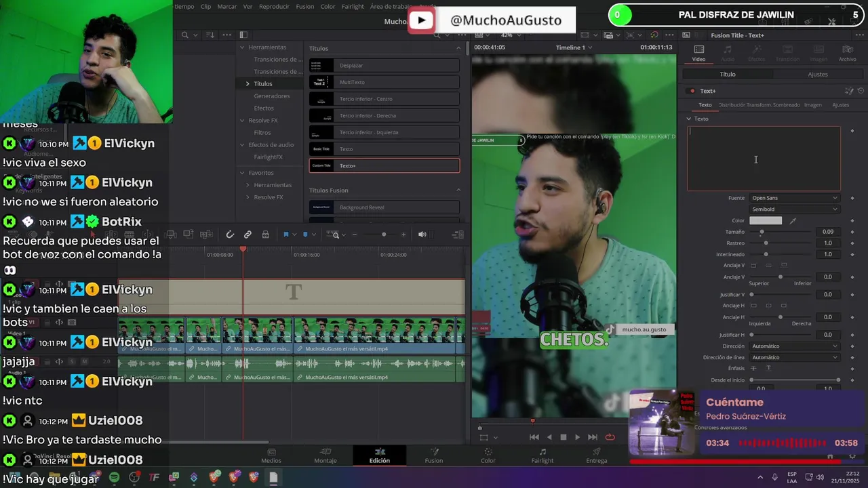Open the Fuente Open Sans dropdown
Viewport: 868px width, 488px height.
[794, 198]
